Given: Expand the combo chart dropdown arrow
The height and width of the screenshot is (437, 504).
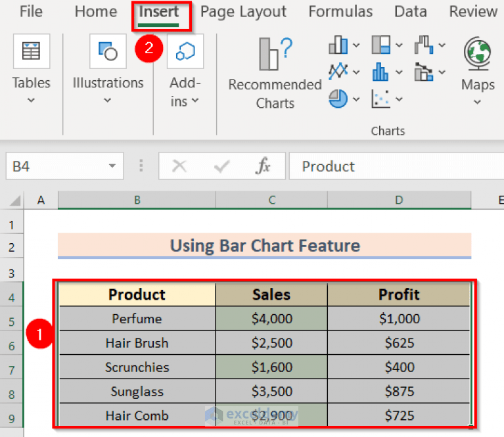Looking at the screenshot, I should point(442,72).
